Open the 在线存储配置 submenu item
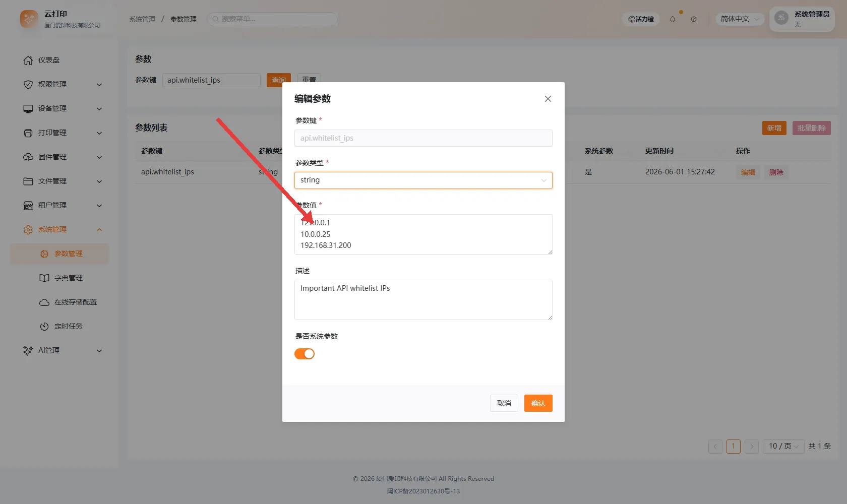 click(x=59, y=302)
